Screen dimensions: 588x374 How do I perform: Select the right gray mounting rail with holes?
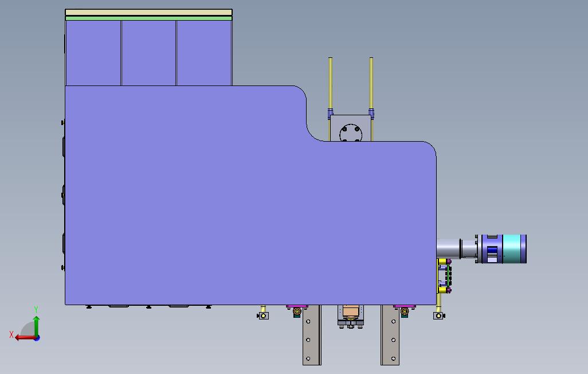(390, 335)
